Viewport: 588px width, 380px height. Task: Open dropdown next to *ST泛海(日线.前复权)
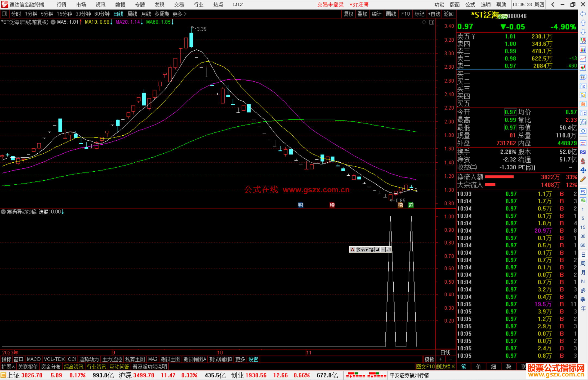tap(53, 22)
